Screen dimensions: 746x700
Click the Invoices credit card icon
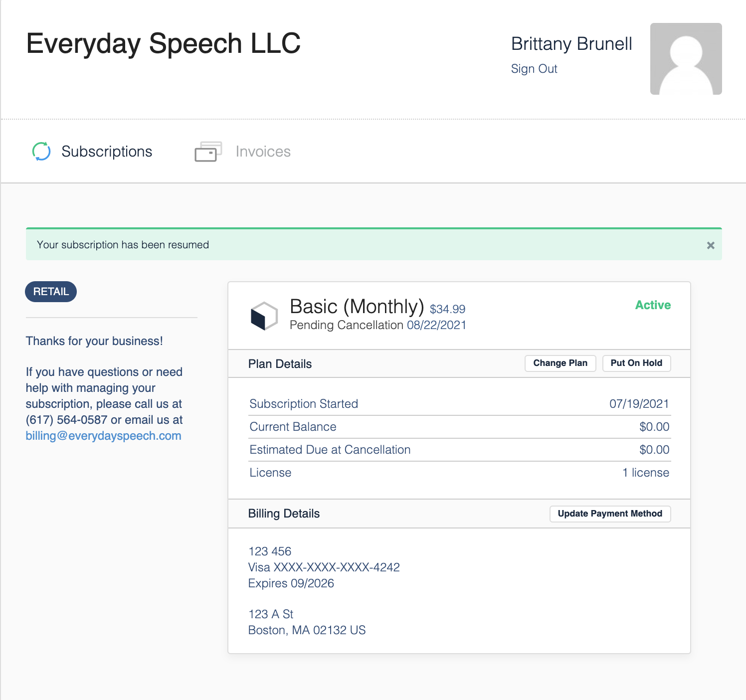[x=208, y=152]
